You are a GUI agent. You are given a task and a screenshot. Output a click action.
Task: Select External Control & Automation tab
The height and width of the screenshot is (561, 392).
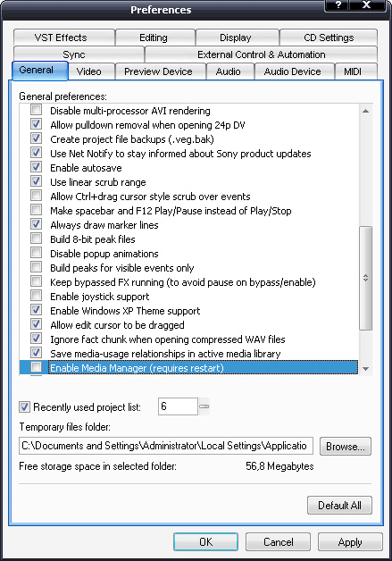click(261, 54)
